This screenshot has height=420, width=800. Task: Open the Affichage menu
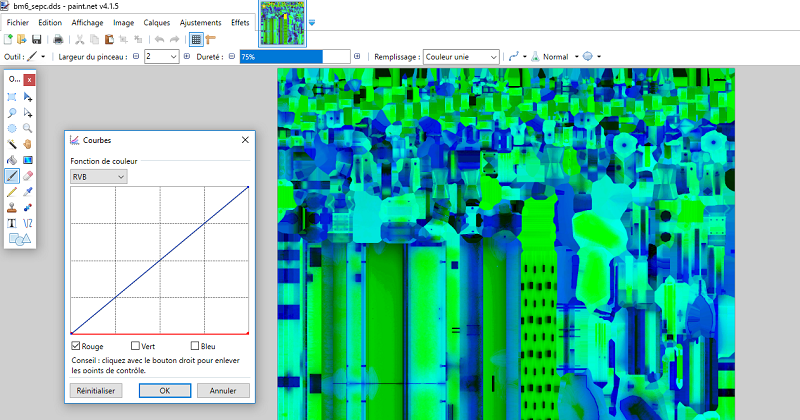[x=87, y=22]
